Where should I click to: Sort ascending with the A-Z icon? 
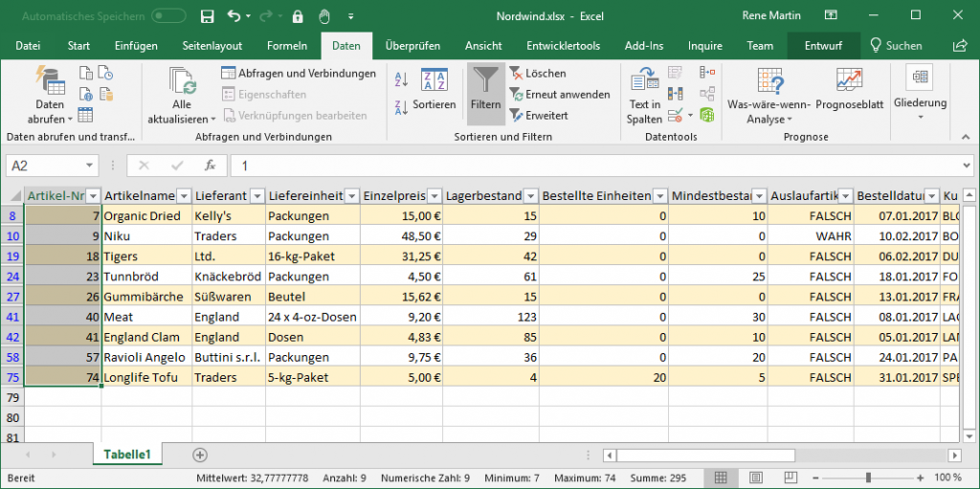pos(401,79)
